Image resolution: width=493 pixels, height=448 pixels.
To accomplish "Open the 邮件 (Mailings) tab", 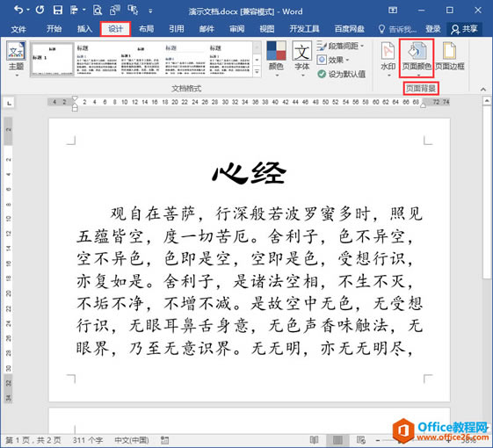I will tap(207, 29).
